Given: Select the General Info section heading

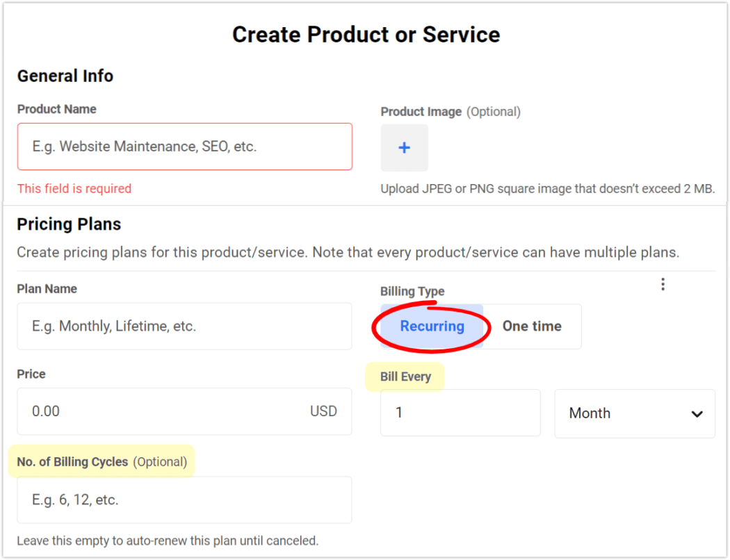Looking at the screenshot, I should pos(65,76).
